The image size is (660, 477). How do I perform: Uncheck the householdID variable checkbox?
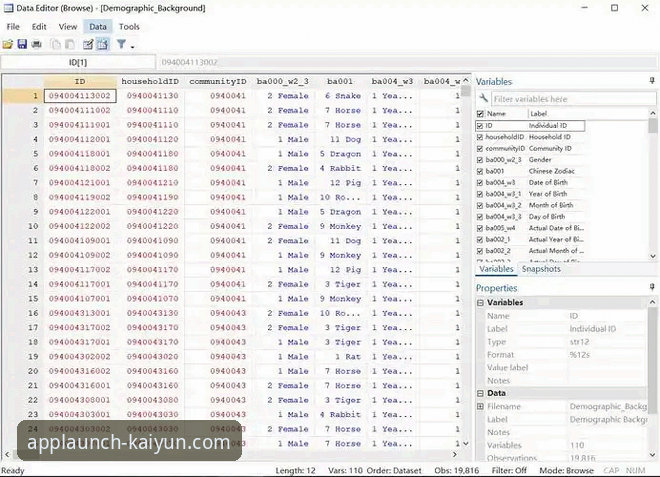click(x=480, y=137)
